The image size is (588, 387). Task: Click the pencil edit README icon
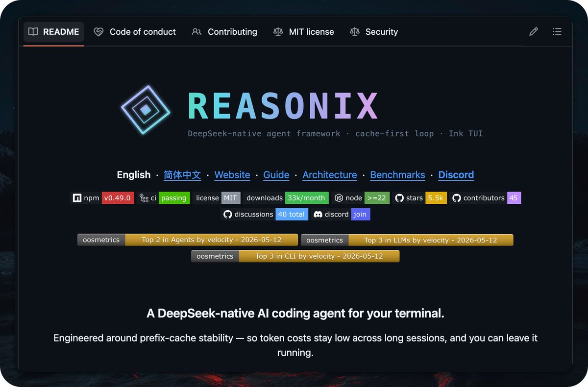(534, 32)
